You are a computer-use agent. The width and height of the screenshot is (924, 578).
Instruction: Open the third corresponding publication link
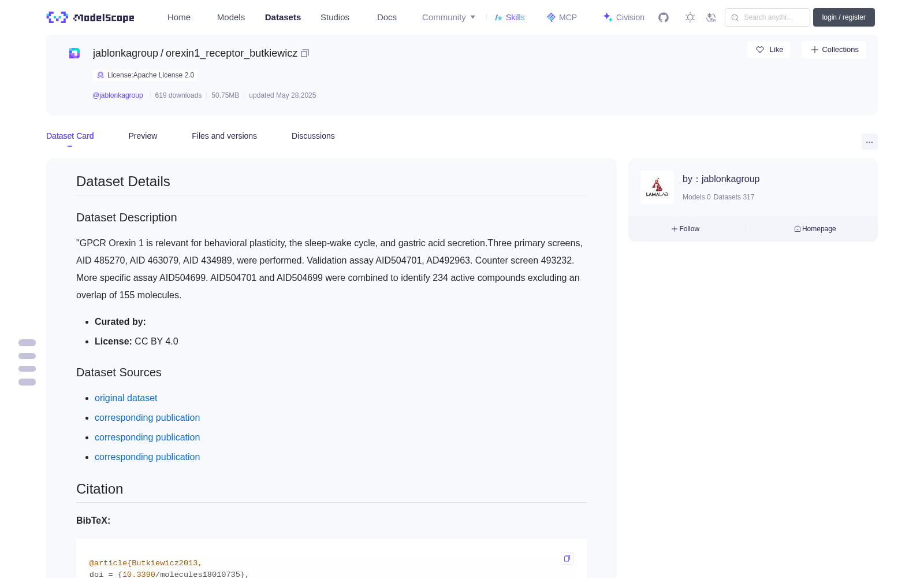point(147,457)
